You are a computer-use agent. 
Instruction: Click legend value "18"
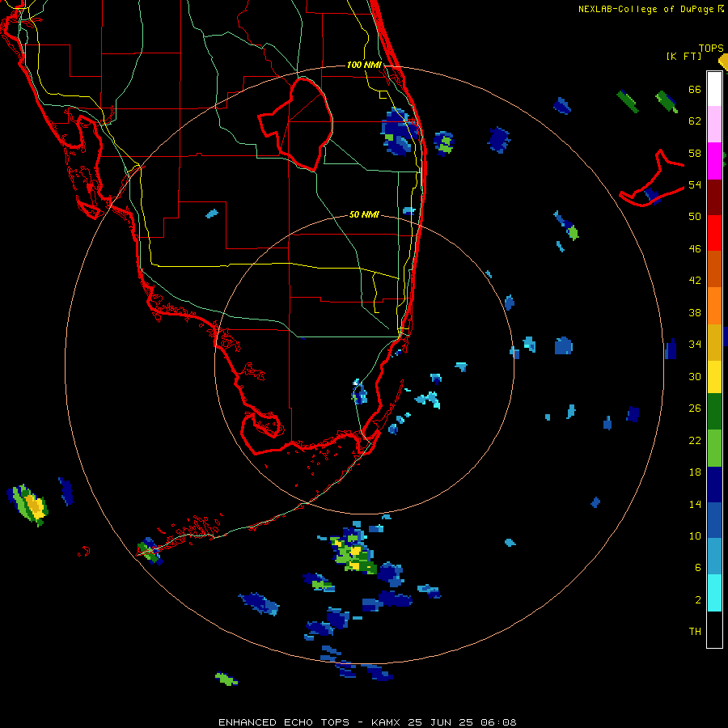(x=695, y=472)
